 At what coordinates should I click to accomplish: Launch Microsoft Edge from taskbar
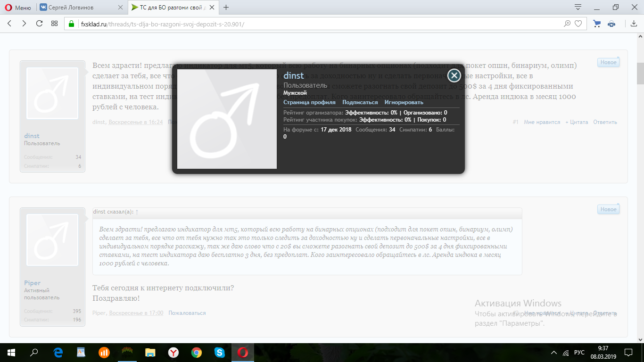click(58, 353)
